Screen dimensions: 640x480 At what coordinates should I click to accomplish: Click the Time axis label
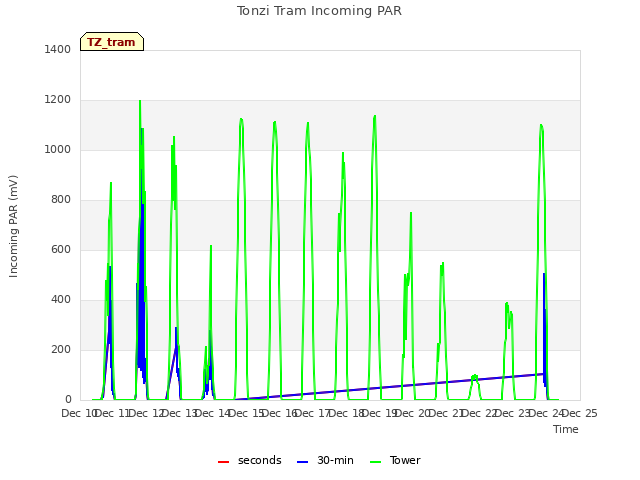click(x=566, y=429)
